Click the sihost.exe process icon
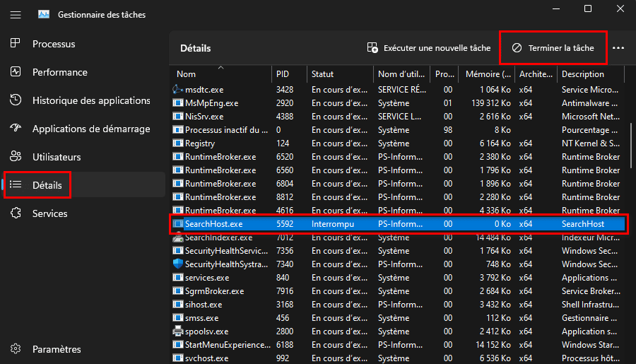Screen dimensions: 636x364 177,305
